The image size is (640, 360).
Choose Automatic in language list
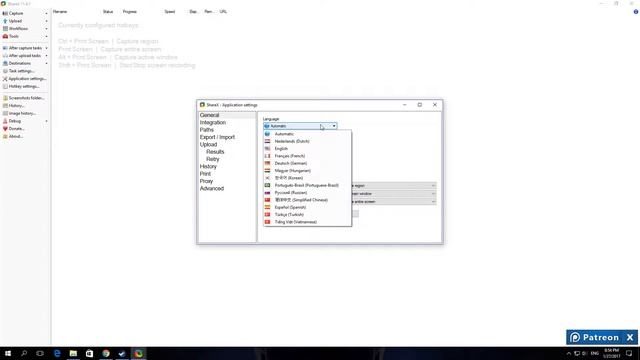coord(307,134)
